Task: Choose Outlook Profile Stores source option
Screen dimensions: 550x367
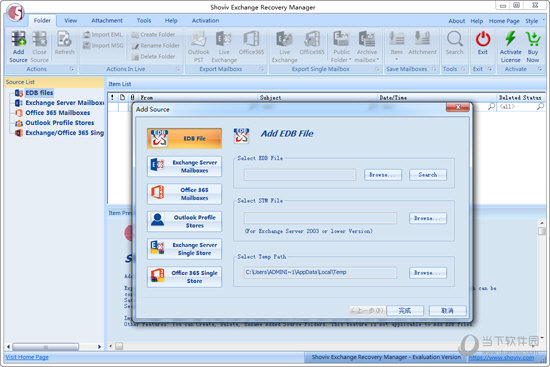Action: [x=185, y=221]
